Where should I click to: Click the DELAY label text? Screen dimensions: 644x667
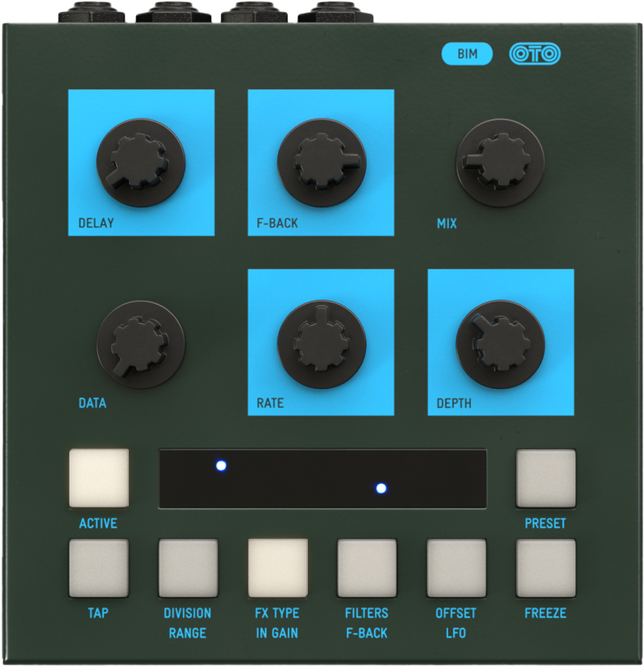click(96, 223)
